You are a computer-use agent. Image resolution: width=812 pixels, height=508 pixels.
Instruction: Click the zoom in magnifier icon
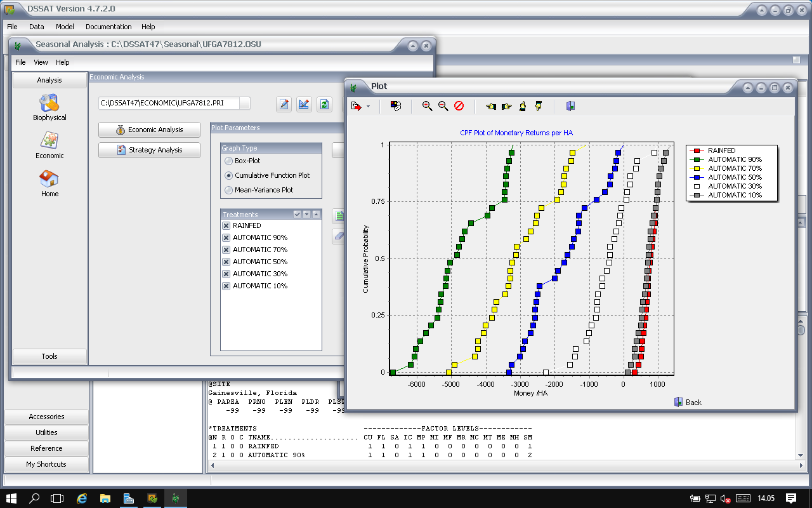click(x=427, y=106)
